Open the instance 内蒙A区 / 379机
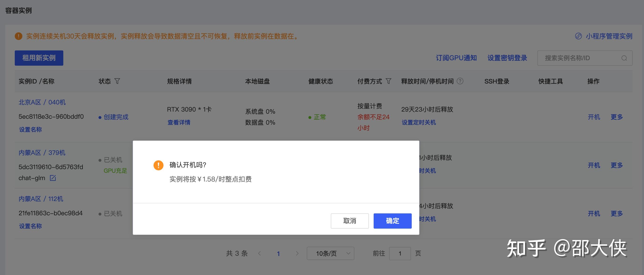This screenshot has width=644, height=275. 42,152
